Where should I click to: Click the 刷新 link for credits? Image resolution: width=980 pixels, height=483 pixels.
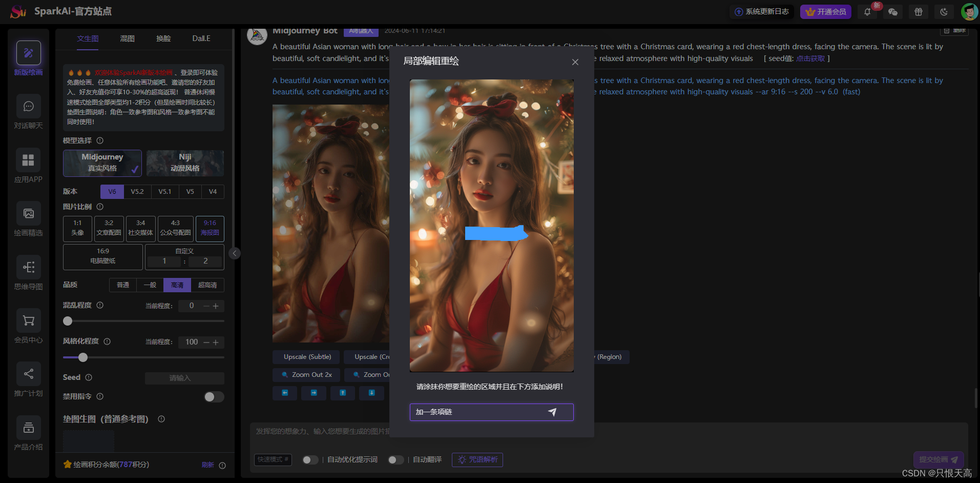[207, 465]
